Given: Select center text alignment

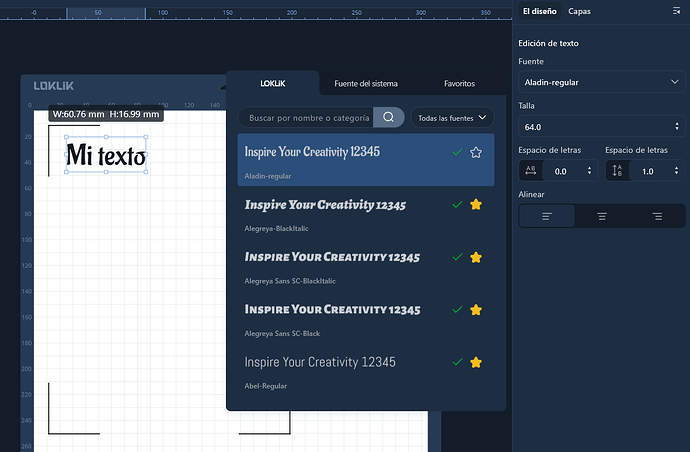Looking at the screenshot, I should click(601, 216).
